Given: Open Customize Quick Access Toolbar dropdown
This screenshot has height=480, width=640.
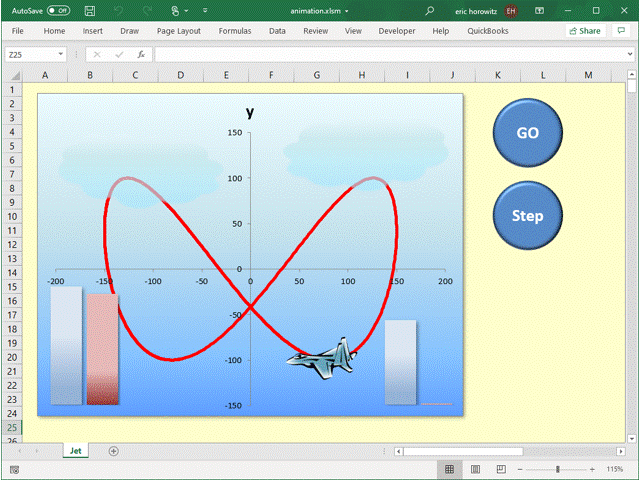Looking at the screenshot, I should click(206, 10).
